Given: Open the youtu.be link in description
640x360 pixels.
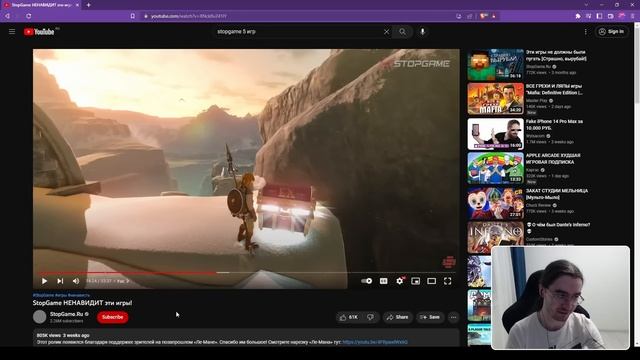Looking at the screenshot, I should (375, 342).
